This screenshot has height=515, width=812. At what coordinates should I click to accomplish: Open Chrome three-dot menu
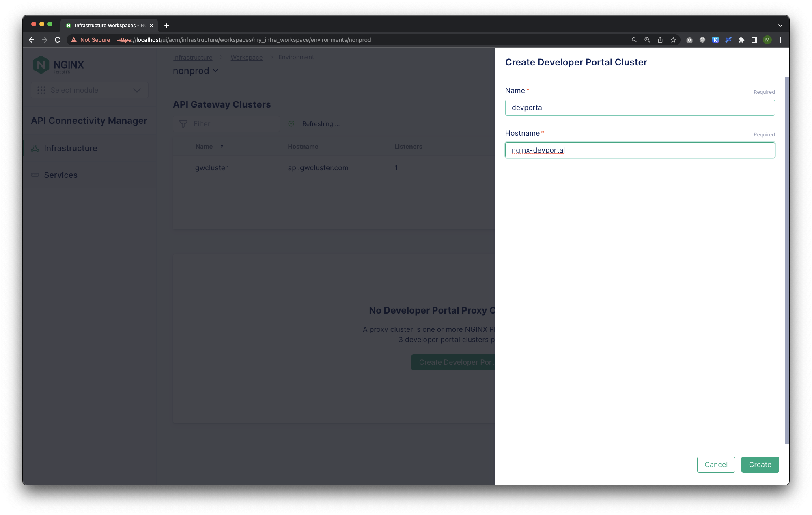pyautogui.click(x=780, y=40)
